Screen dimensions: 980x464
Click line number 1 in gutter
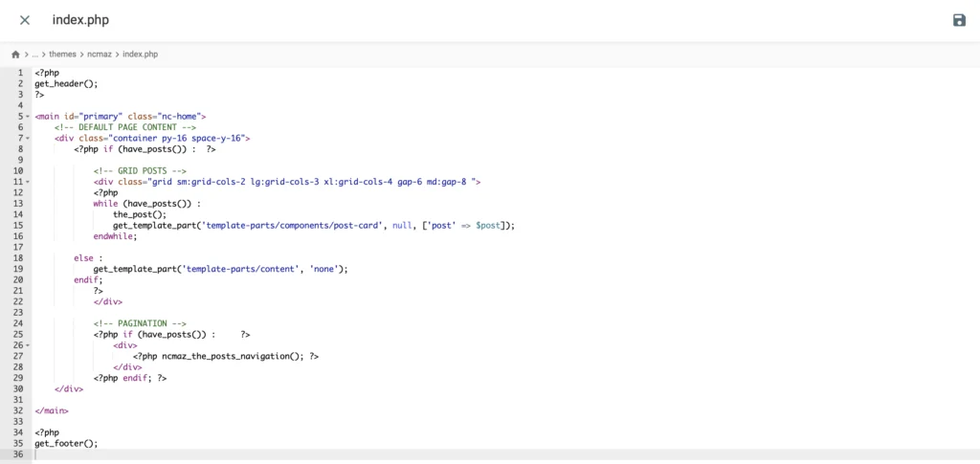pos(21,73)
